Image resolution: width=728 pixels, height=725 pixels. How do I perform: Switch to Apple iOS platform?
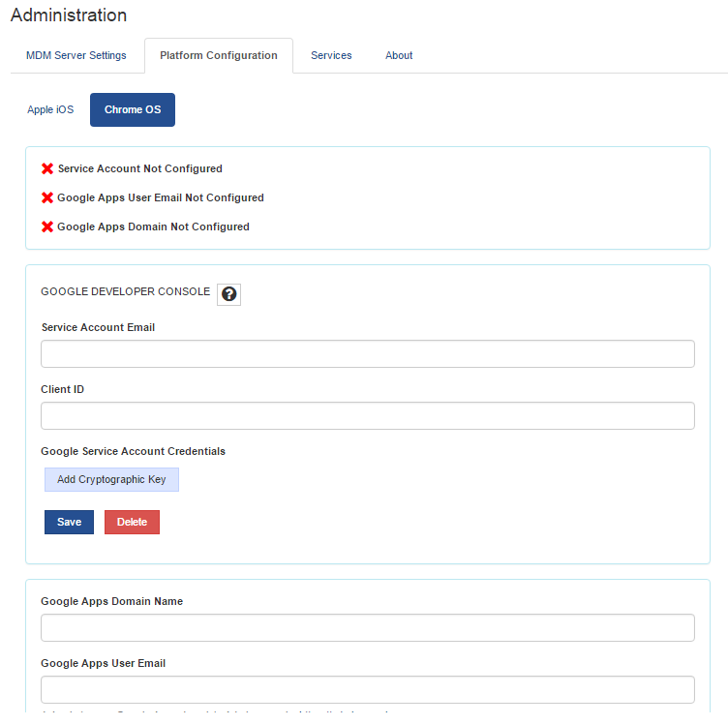(x=50, y=110)
